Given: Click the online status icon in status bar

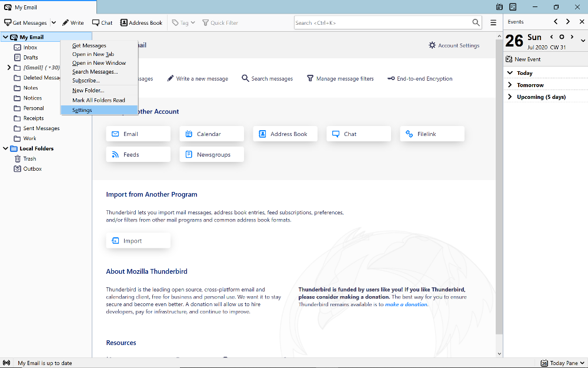Looking at the screenshot, I should (x=6, y=363).
